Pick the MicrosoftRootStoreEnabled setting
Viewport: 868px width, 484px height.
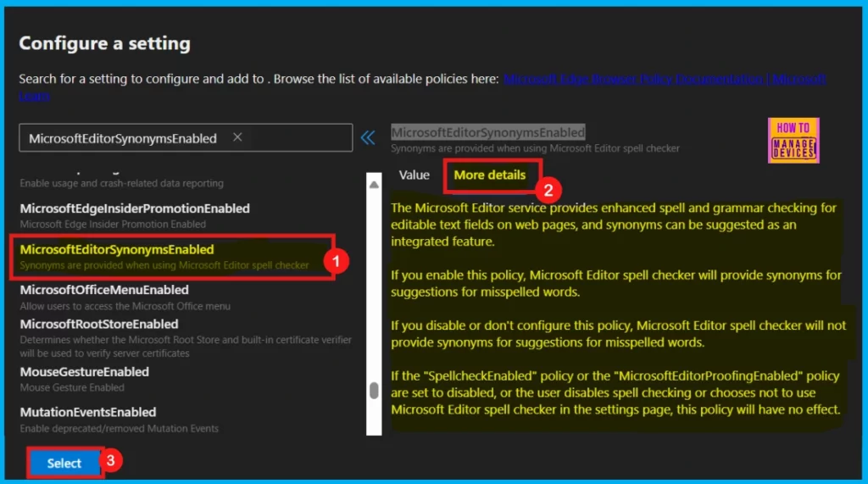[186, 338]
